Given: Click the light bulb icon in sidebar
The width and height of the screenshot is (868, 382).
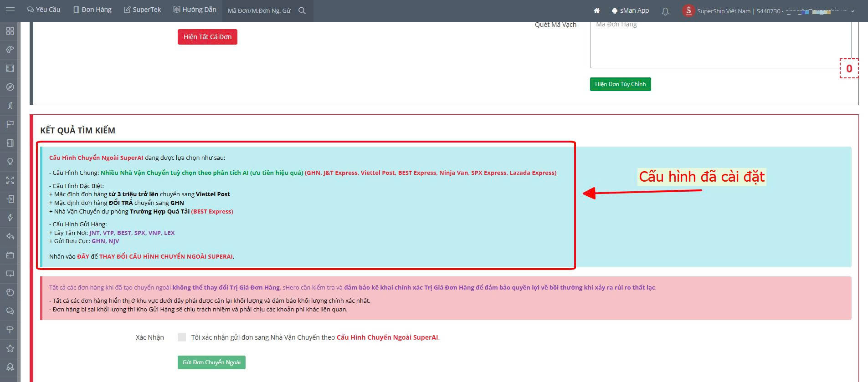Looking at the screenshot, I should point(10,162).
